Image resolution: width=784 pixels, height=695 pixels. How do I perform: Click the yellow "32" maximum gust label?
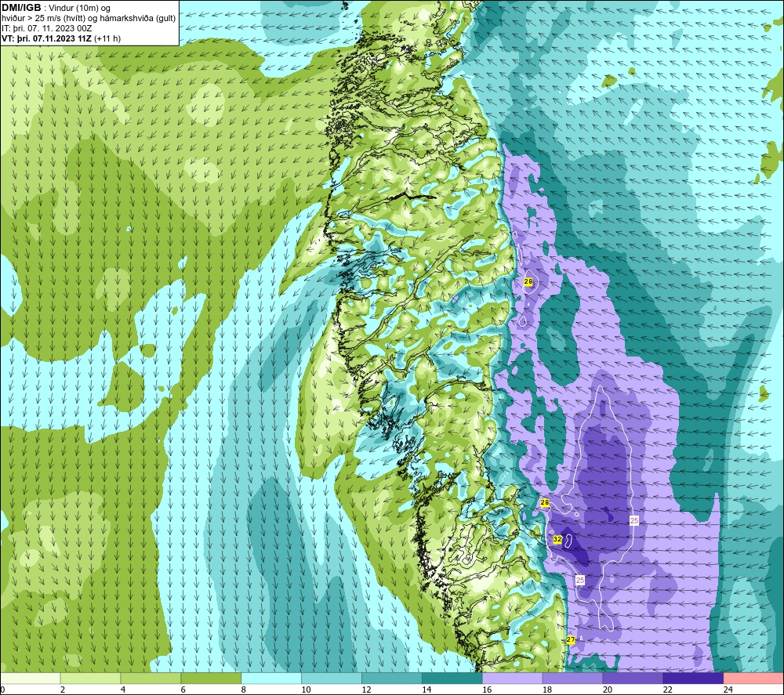point(557,540)
